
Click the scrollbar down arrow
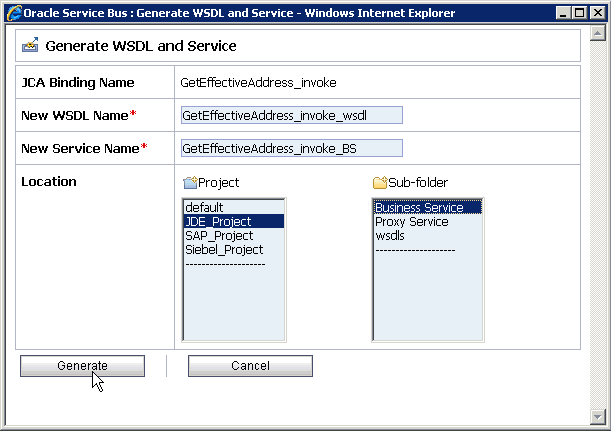[597, 417]
